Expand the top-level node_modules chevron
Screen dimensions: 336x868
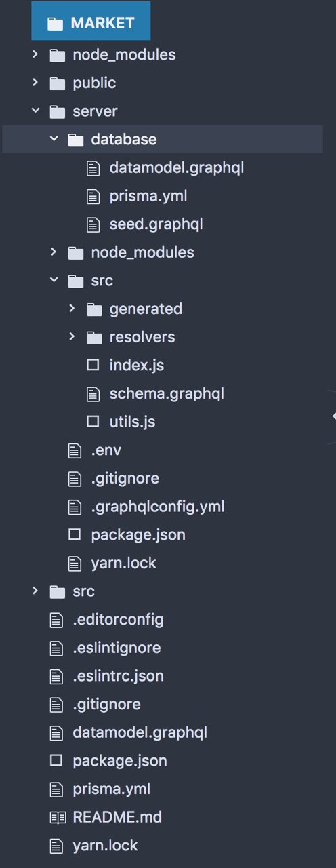tap(35, 55)
